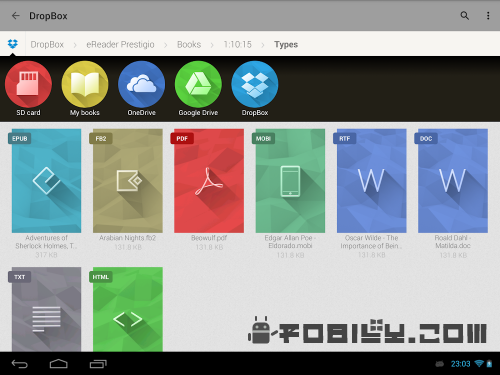Screen dimensions: 500x375
Task: Tap the Android back navigation button
Action: tap(20, 364)
